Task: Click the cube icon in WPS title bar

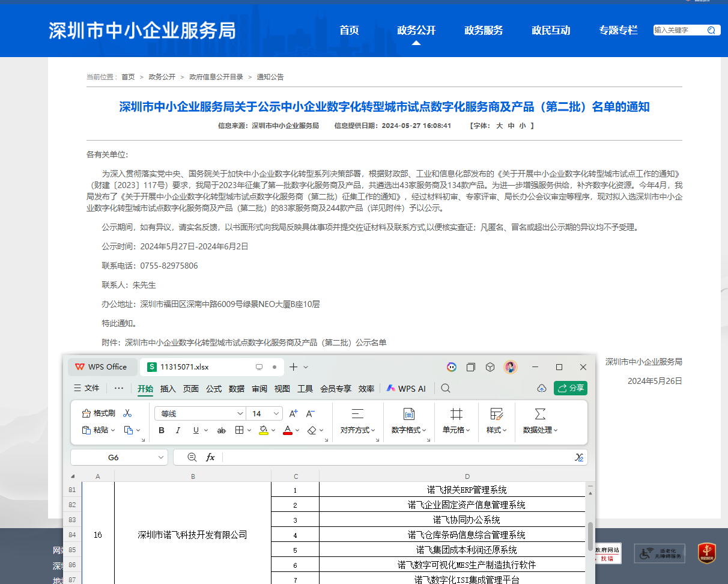Action: click(490, 367)
